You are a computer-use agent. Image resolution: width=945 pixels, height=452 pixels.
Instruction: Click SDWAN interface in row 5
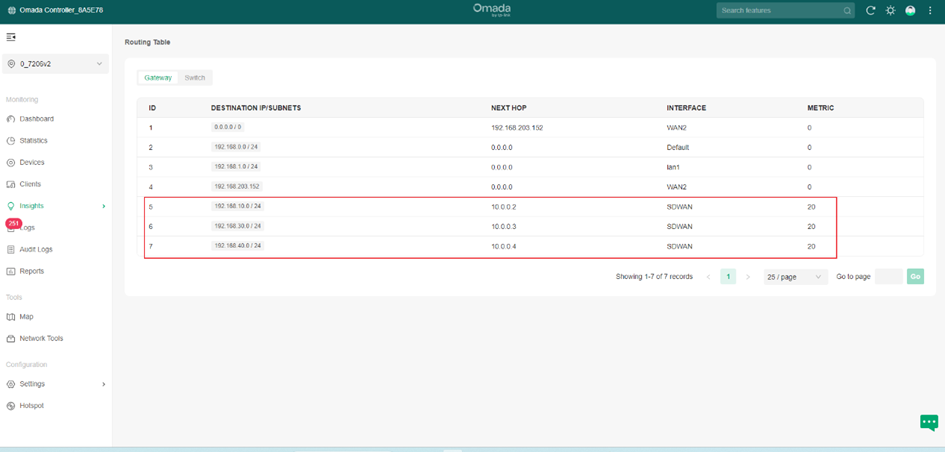click(679, 207)
